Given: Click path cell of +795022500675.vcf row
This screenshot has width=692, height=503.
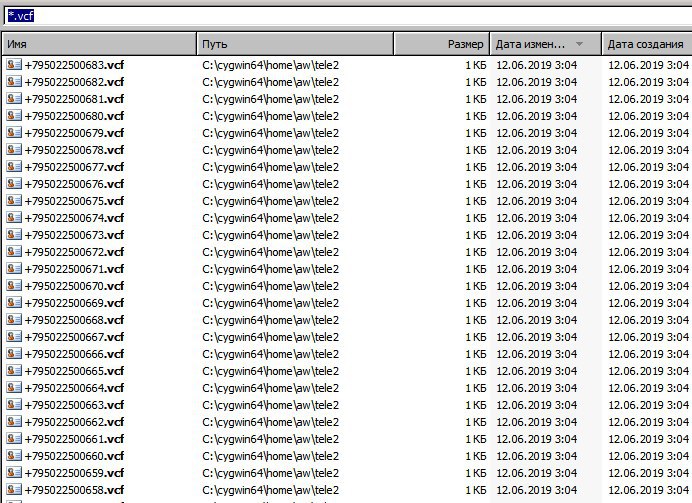Looking at the screenshot, I should pos(271,201).
